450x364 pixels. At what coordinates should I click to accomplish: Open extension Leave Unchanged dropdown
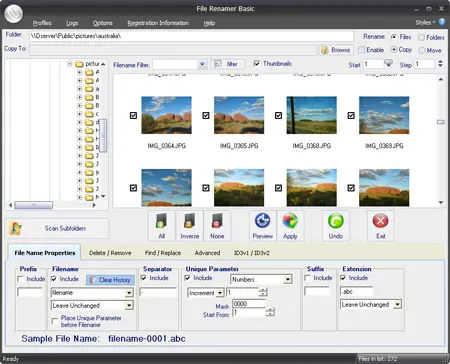397,304
